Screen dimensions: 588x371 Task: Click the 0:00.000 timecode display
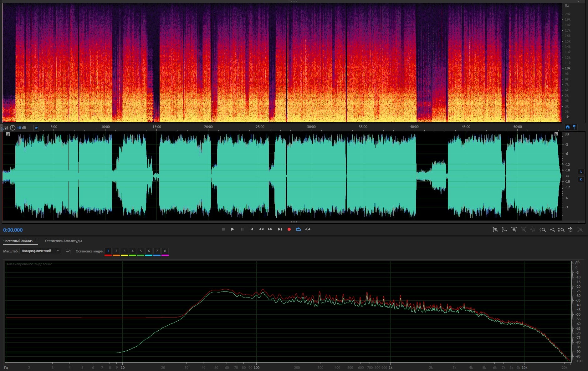point(13,230)
